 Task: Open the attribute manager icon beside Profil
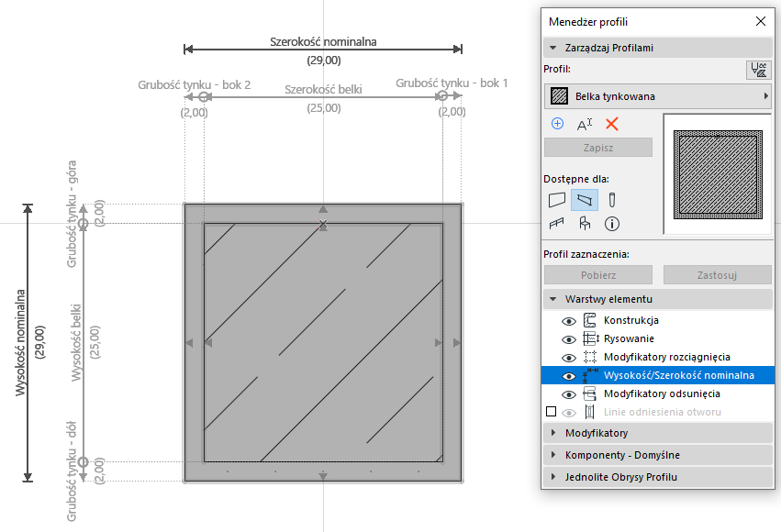point(758,70)
